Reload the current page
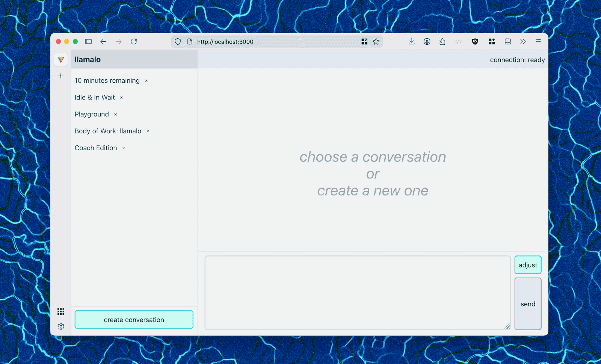The image size is (601, 364). [x=134, y=42]
